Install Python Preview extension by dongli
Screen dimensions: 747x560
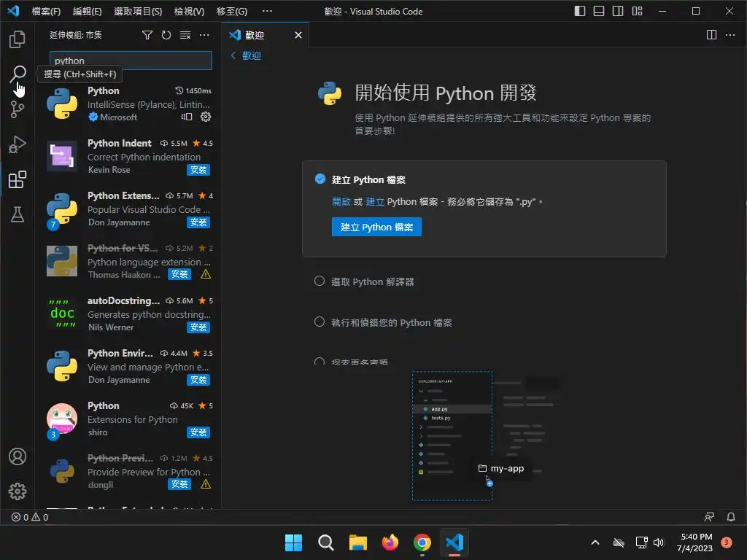click(179, 484)
